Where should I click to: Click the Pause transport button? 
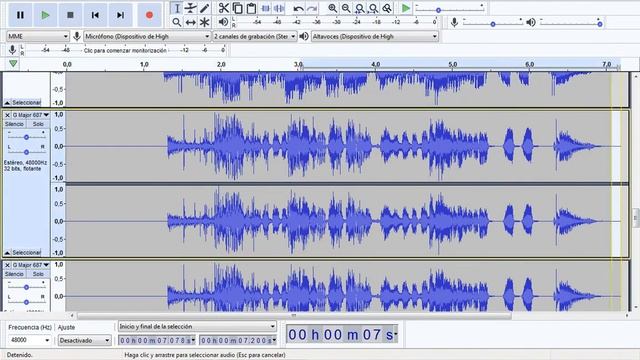click(20, 15)
